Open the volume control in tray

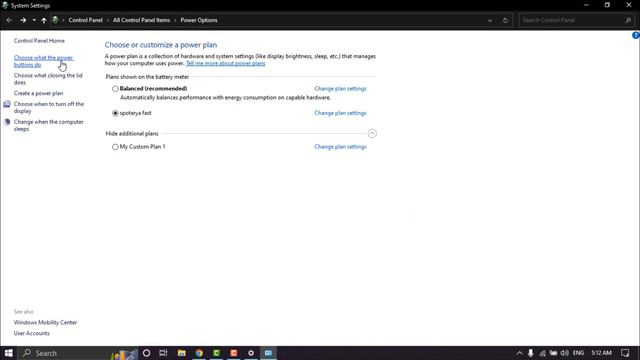564,353
